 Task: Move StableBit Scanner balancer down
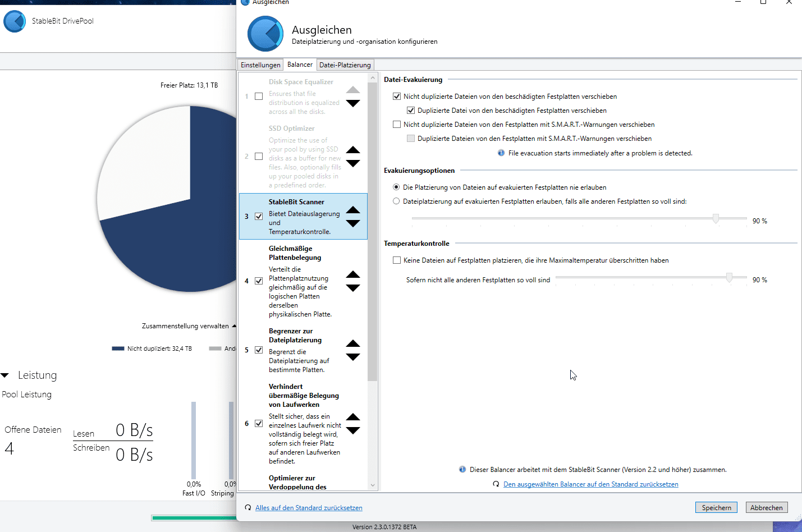tap(353, 223)
